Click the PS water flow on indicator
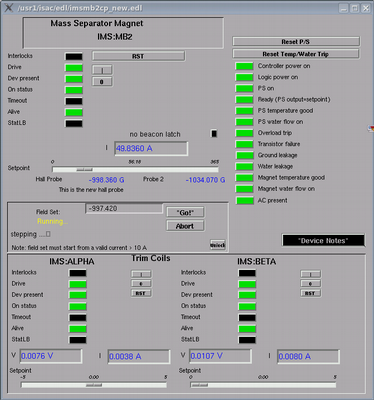The width and height of the screenshot is (374, 400). (x=244, y=122)
